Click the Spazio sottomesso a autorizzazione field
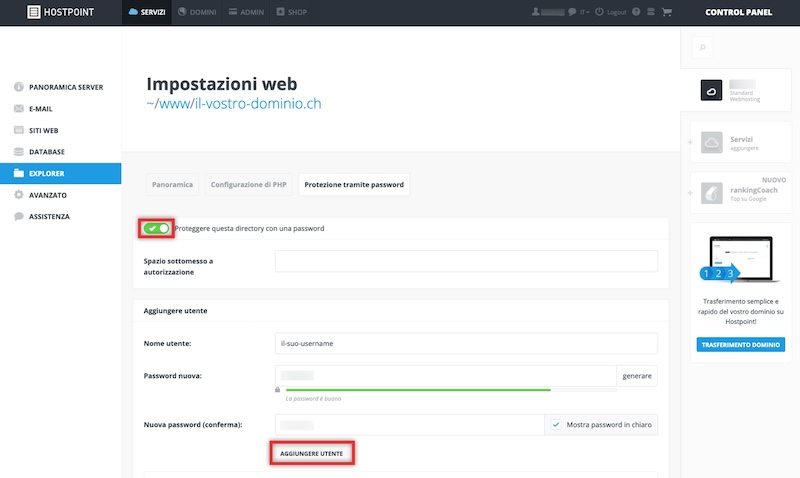Screen dimensions: 800x478 point(466,261)
